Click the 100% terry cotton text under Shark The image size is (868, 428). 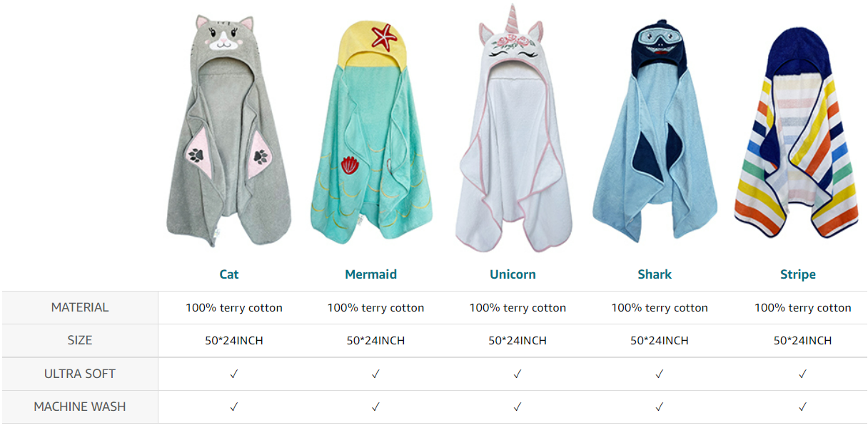[660, 308]
